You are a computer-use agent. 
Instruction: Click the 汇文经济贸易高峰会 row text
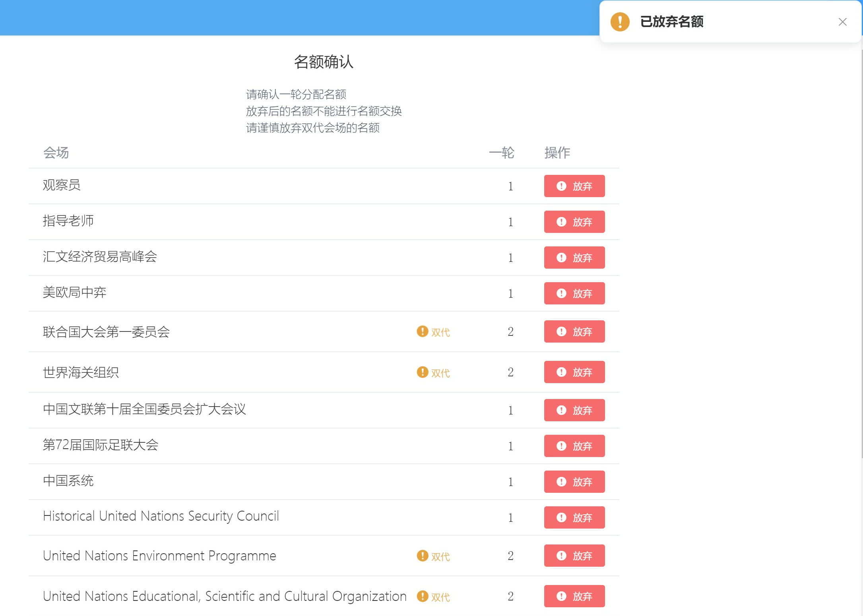(x=100, y=257)
